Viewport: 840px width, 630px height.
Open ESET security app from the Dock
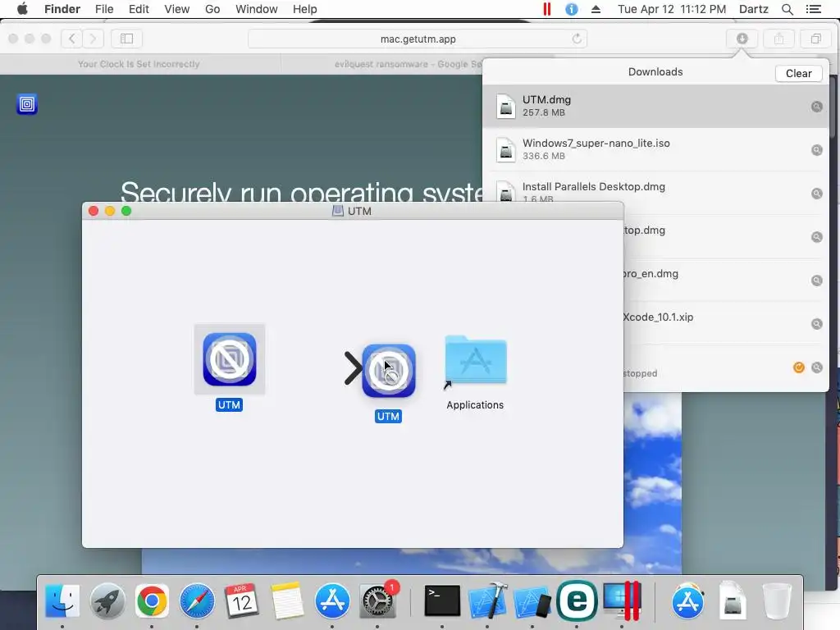pyautogui.click(x=577, y=601)
